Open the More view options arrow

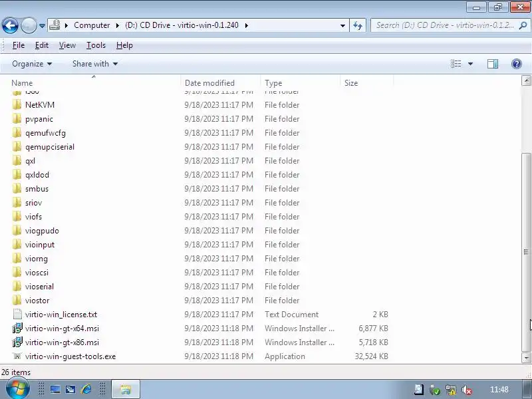470,64
